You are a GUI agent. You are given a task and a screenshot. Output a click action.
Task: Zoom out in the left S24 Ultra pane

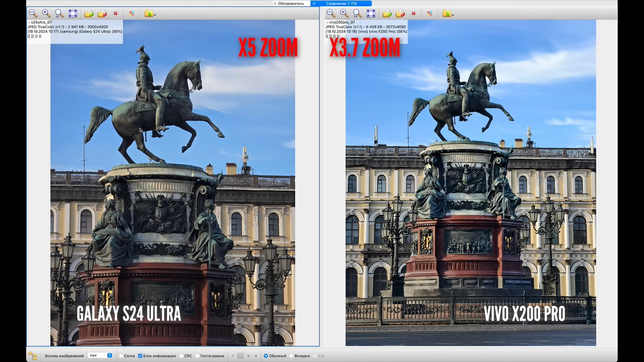coord(33,14)
